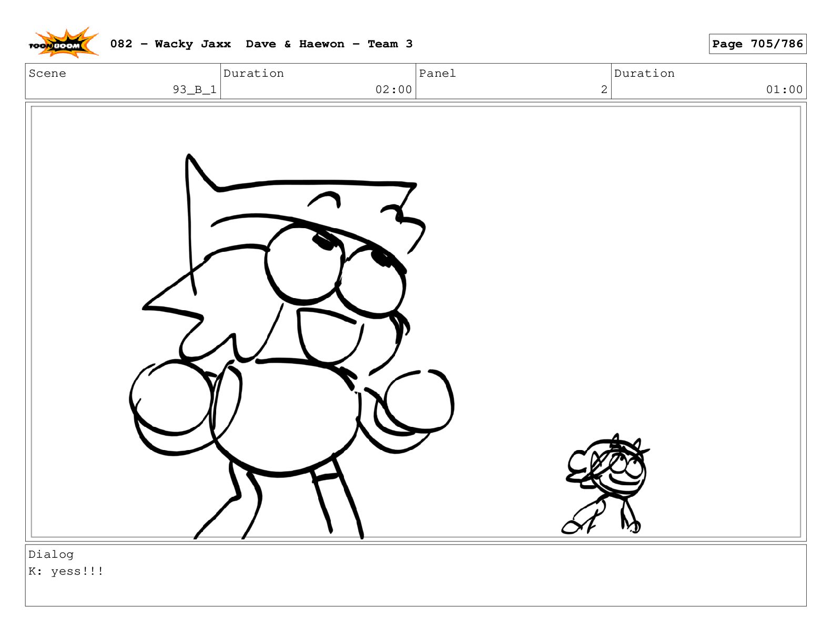Viewport: 832px width, 644px height.
Task: Click the small character sketch at the lower right
Action: [x=606, y=484]
